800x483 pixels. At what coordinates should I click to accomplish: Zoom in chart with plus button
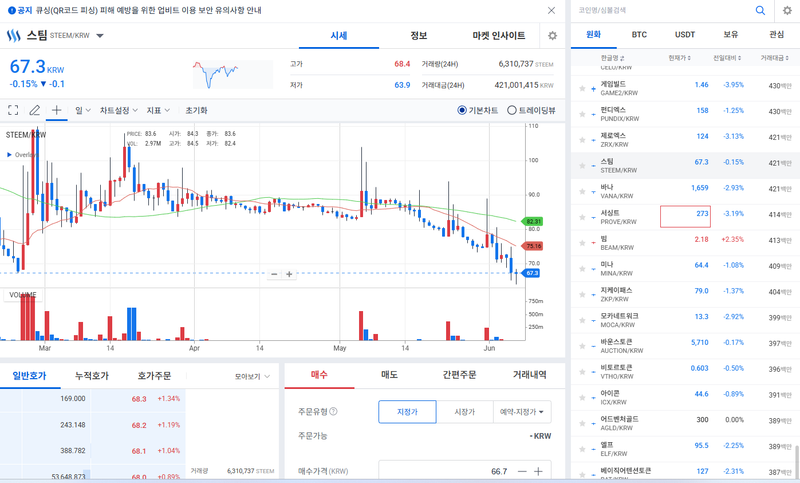coord(289,274)
